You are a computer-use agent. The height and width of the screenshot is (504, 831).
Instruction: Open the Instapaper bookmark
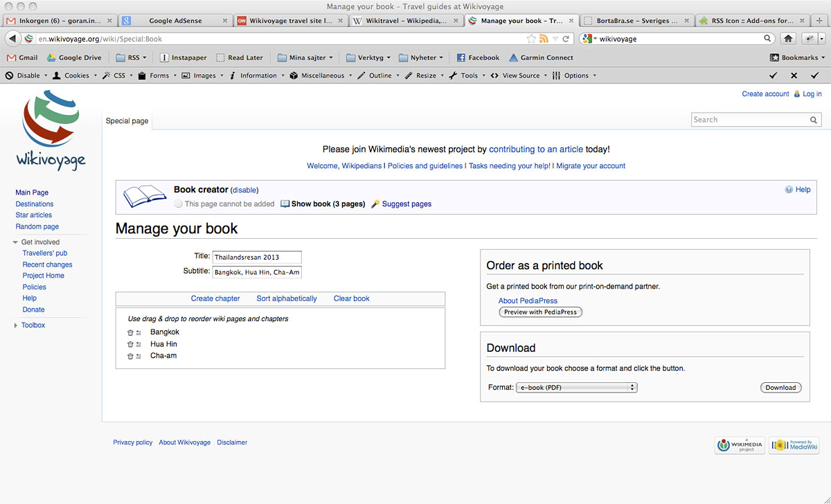coord(184,57)
